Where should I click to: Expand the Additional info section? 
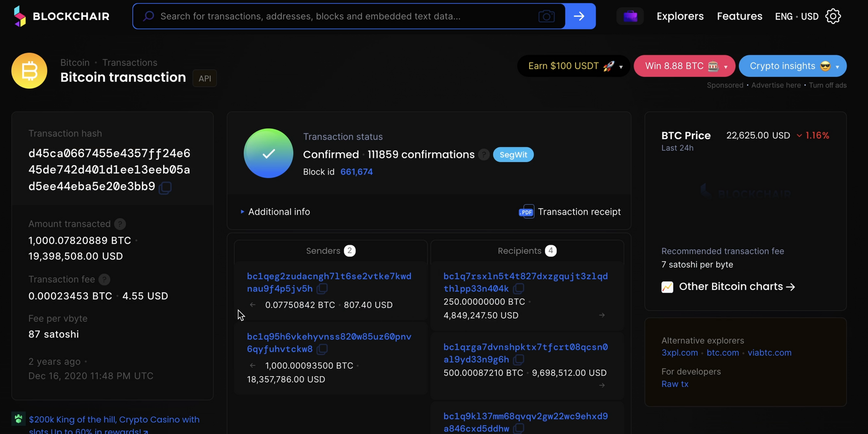pos(275,212)
